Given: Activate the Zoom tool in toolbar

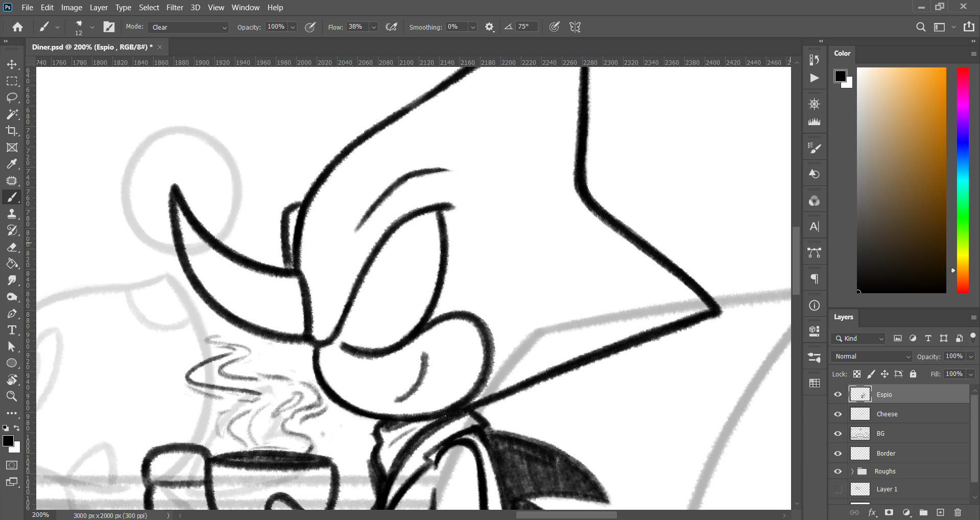Looking at the screenshot, I should 12,396.
